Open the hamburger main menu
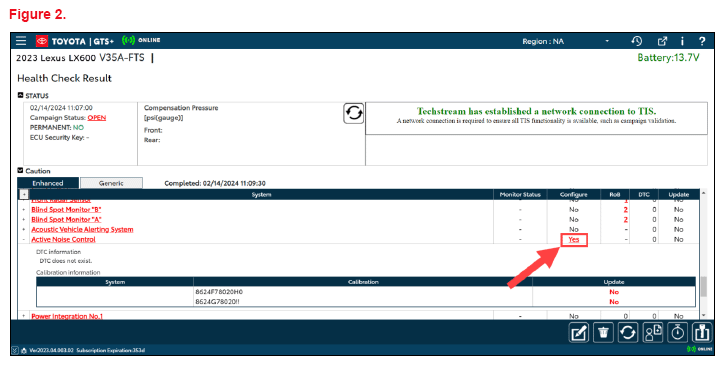This screenshot has height=365, width=724. coord(21,41)
